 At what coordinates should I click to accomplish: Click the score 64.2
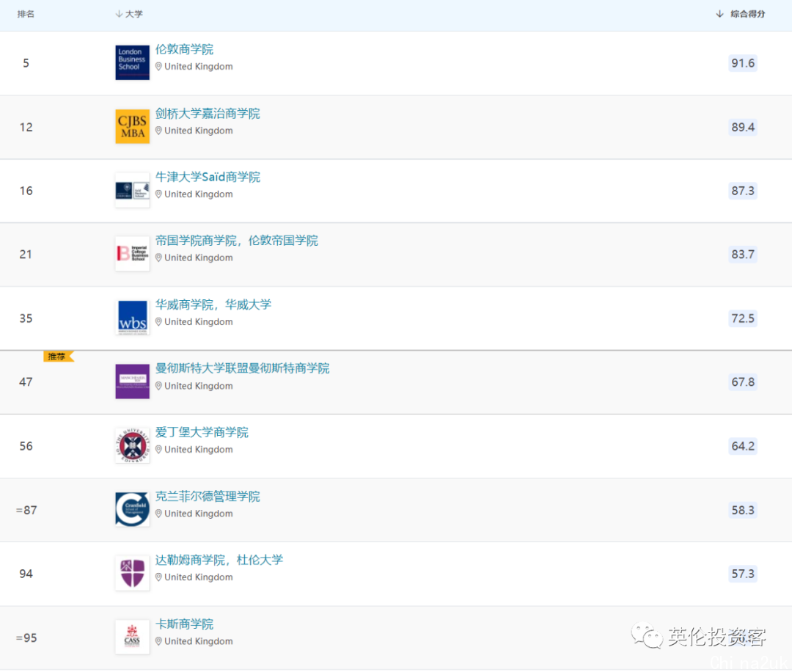point(742,447)
